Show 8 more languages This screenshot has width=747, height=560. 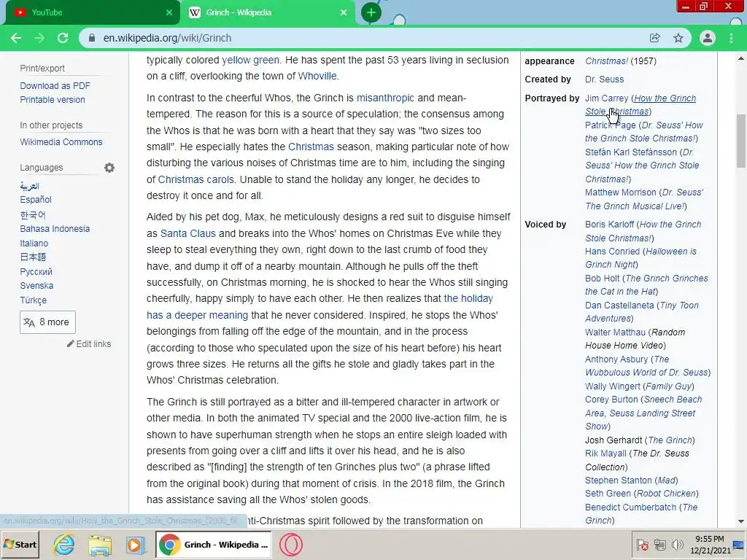[47, 322]
